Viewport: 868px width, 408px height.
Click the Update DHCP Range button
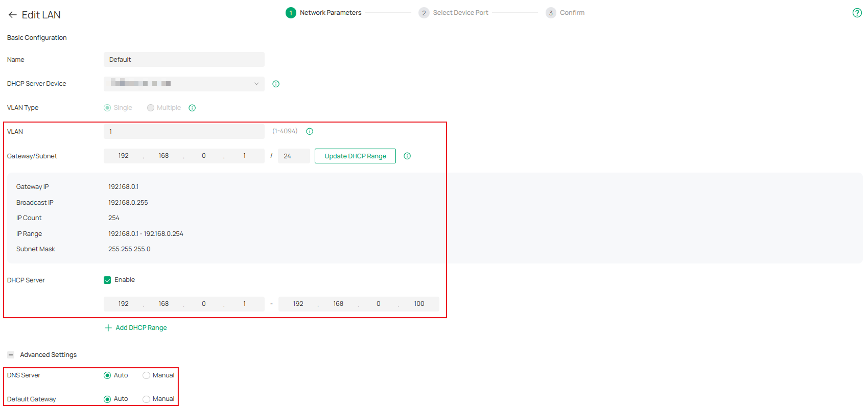[x=355, y=156]
